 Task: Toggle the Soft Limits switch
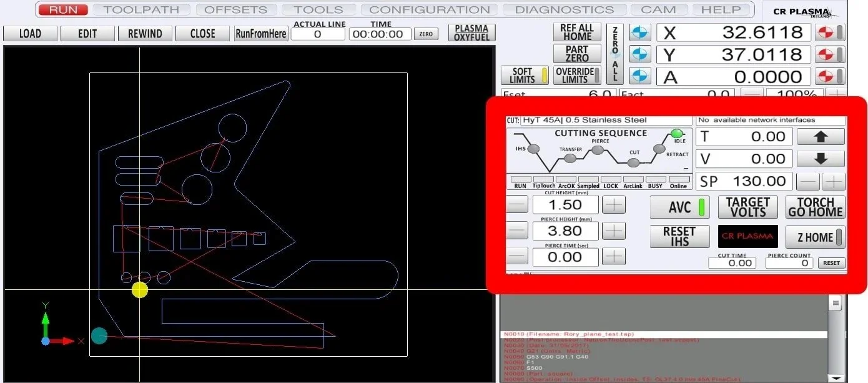click(526, 76)
